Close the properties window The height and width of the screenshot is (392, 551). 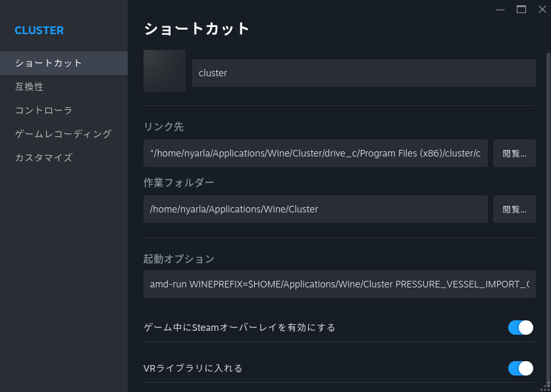point(542,10)
